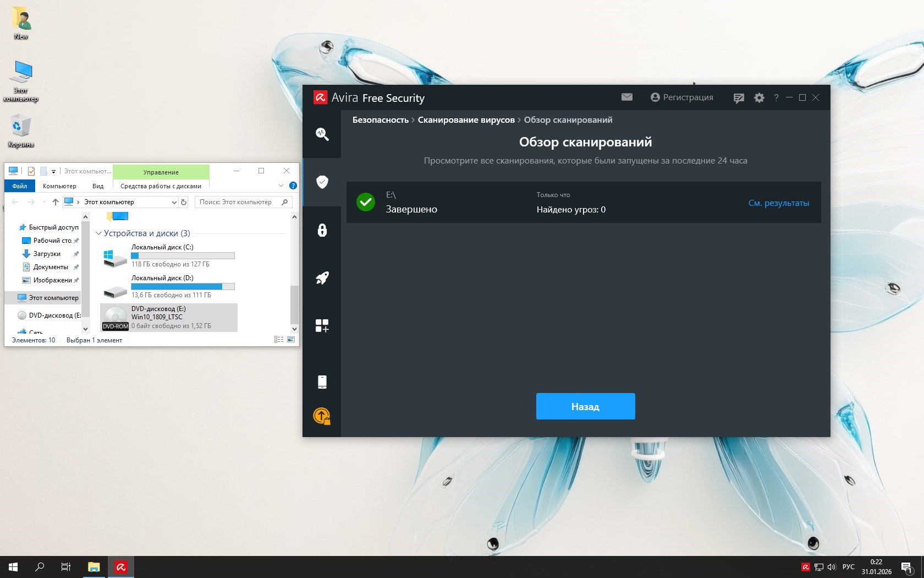Collapse the Устройства и диски group
This screenshot has height=578, width=924.
[x=99, y=233]
